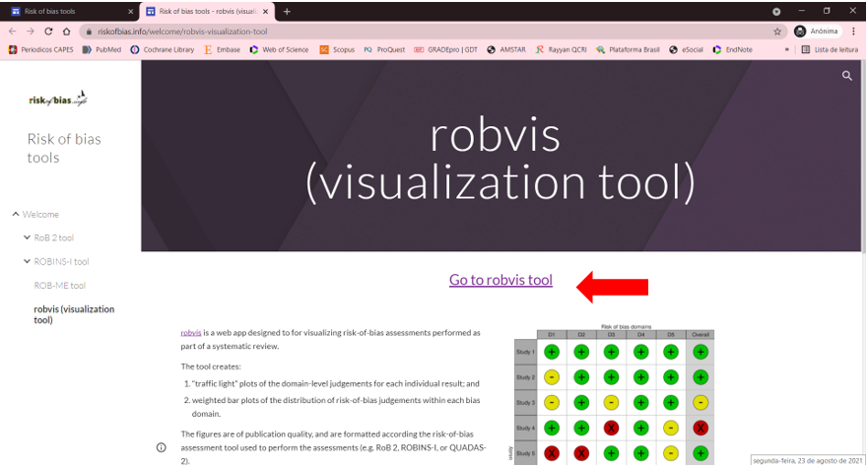Open the Cochrane Library bookmark
This screenshot has height=469, width=868.
coord(163,49)
